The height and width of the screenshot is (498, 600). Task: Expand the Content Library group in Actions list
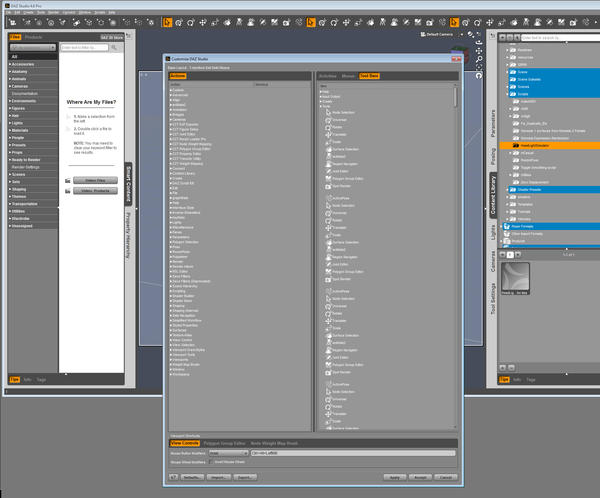(x=171, y=173)
